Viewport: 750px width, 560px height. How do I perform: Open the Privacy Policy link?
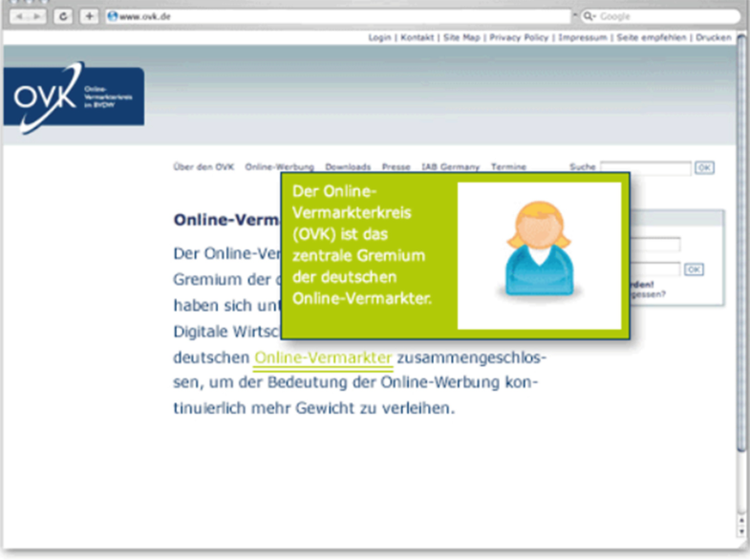point(519,37)
